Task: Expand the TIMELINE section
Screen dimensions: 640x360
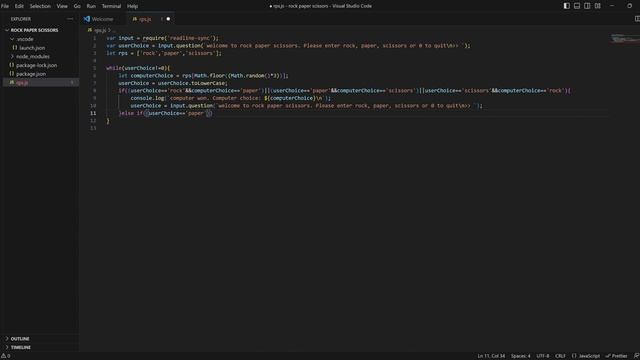Action: [20, 347]
